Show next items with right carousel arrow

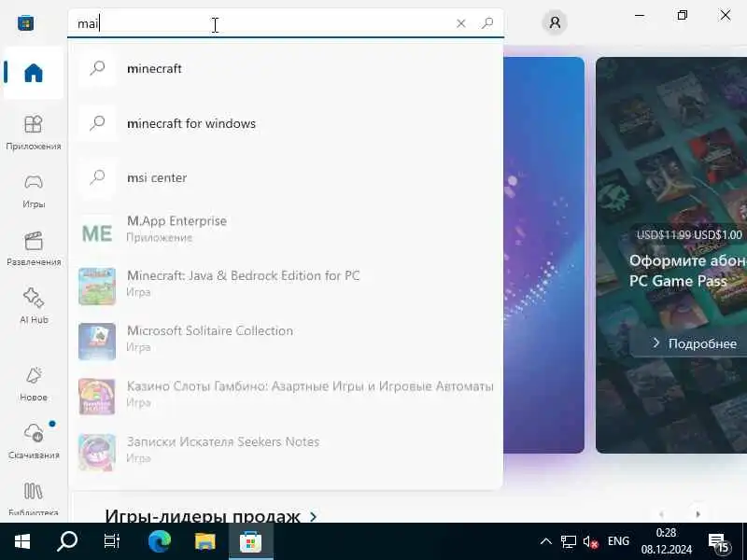tap(698, 514)
